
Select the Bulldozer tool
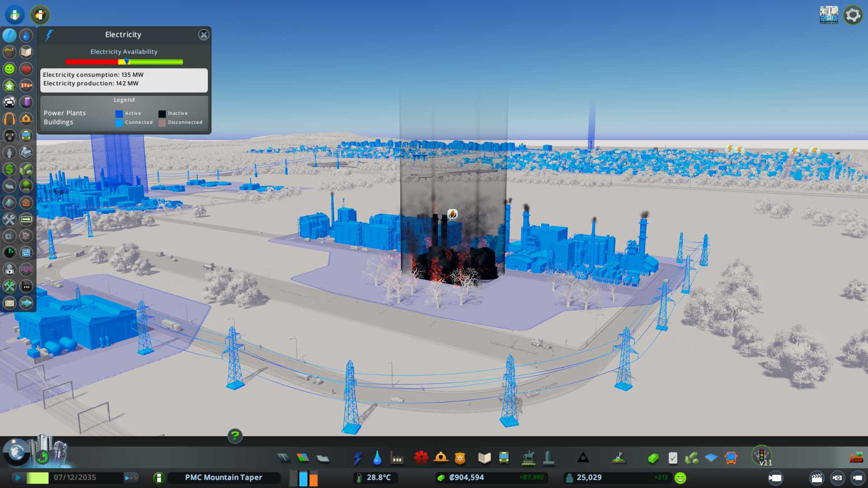856,458
